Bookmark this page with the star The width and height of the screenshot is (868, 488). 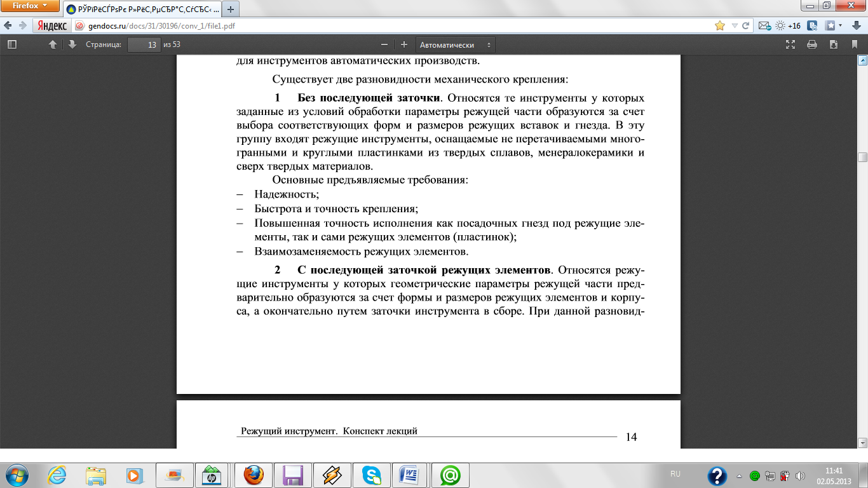(x=720, y=26)
